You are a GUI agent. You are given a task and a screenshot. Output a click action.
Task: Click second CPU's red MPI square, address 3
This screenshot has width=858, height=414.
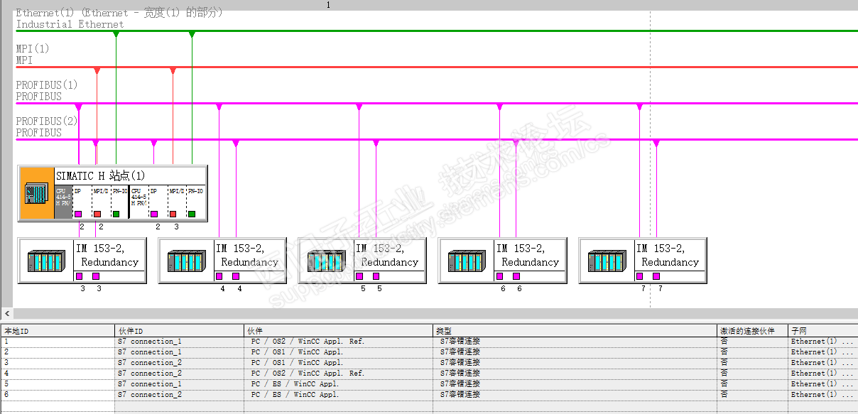(x=173, y=214)
